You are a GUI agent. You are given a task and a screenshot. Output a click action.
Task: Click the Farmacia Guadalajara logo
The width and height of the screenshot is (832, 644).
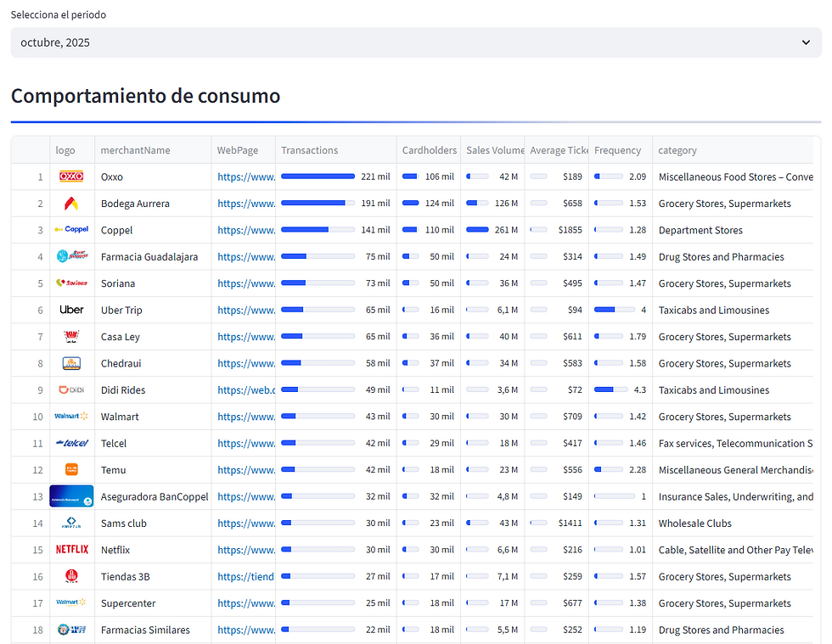tap(71, 256)
